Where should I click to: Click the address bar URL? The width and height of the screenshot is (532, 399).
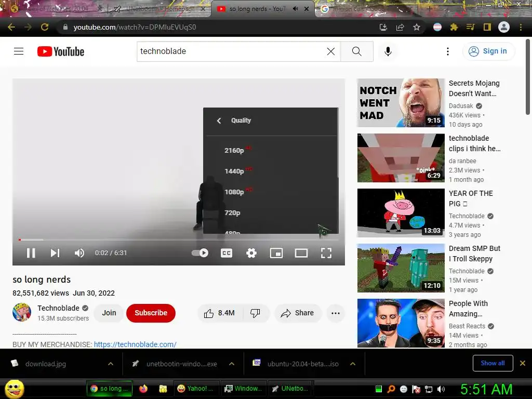[135, 27]
